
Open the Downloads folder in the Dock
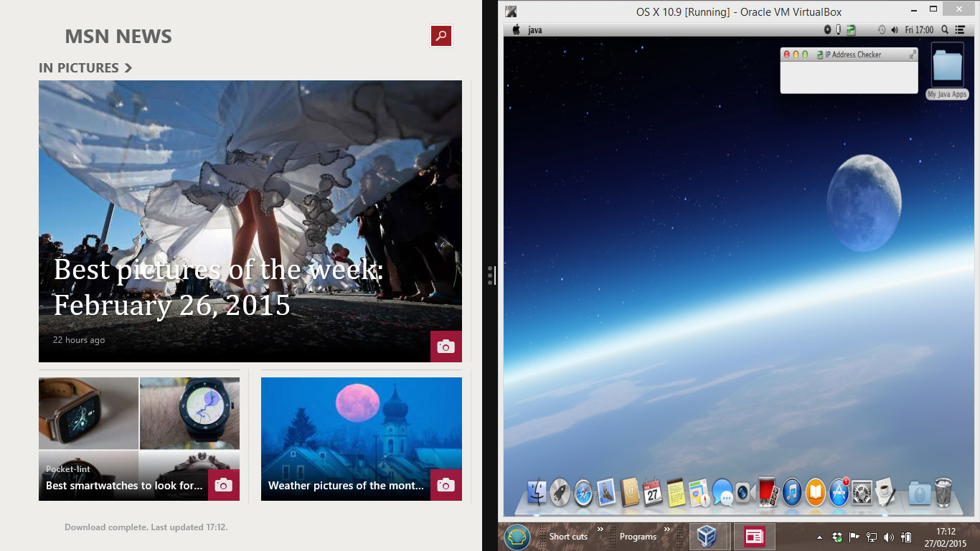[920, 493]
